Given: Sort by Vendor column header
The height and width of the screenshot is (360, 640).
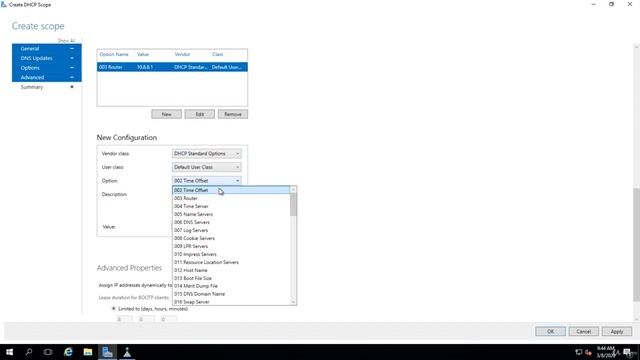Looking at the screenshot, I should pyautogui.click(x=182, y=54).
